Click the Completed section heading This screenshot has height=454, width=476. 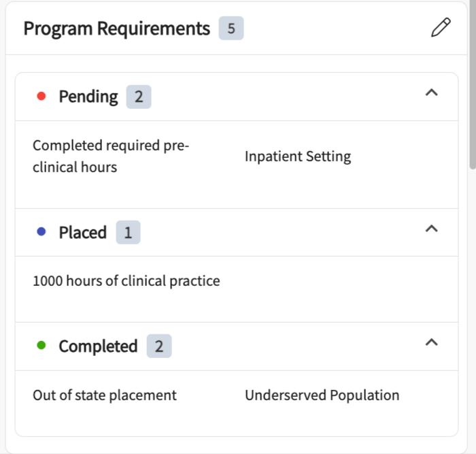click(98, 346)
